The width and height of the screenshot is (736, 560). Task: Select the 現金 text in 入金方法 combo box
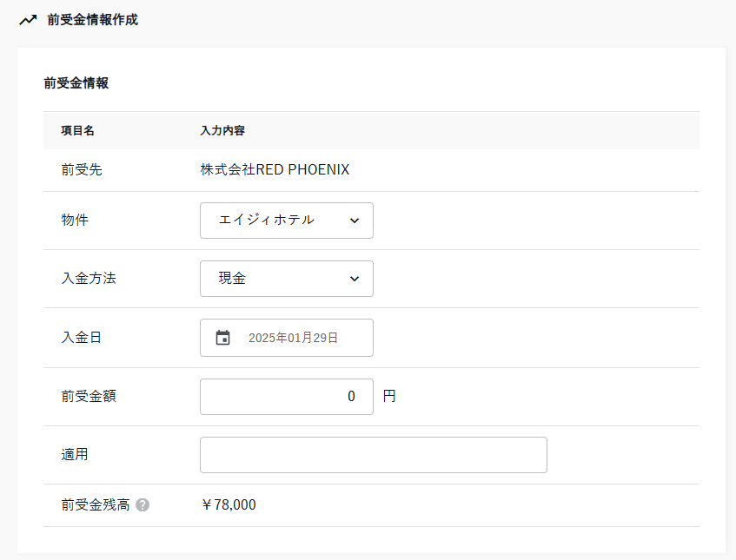[233, 279]
